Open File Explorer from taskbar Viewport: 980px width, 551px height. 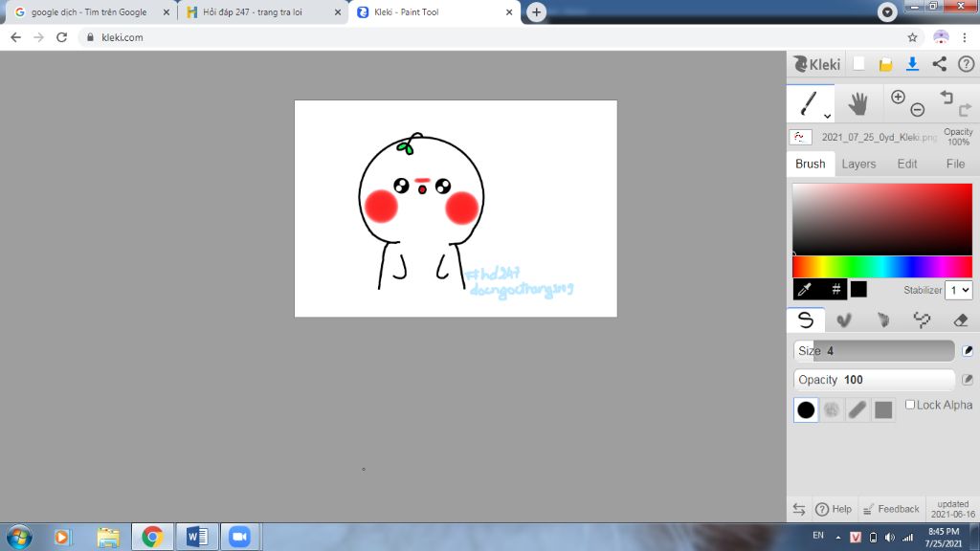pyautogui.click(x=108, y=537)
